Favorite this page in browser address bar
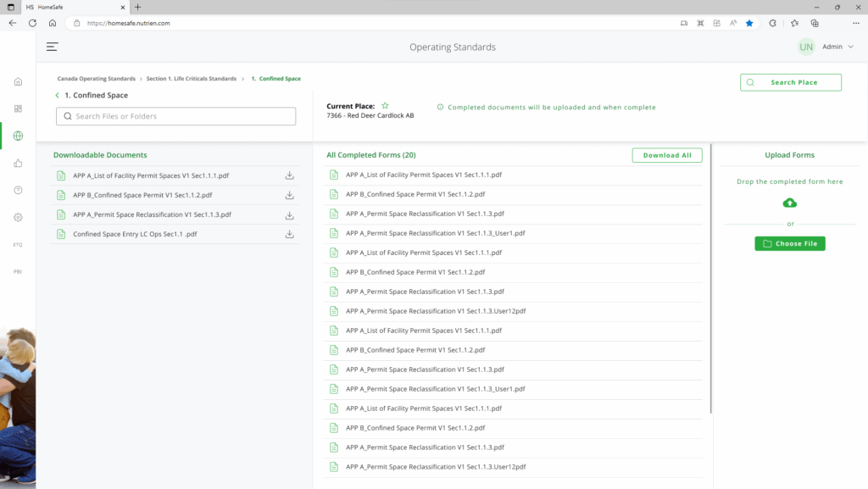 pyautogui.click(x=749, y=23)
